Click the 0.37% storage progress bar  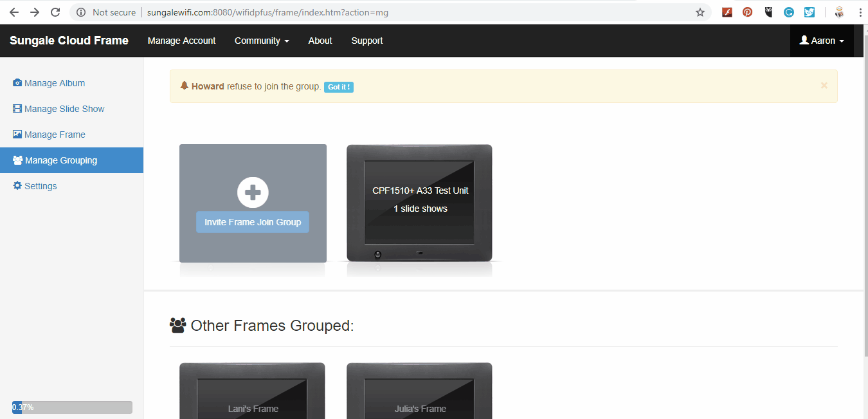pyautogui.click(x=72, y=407)
